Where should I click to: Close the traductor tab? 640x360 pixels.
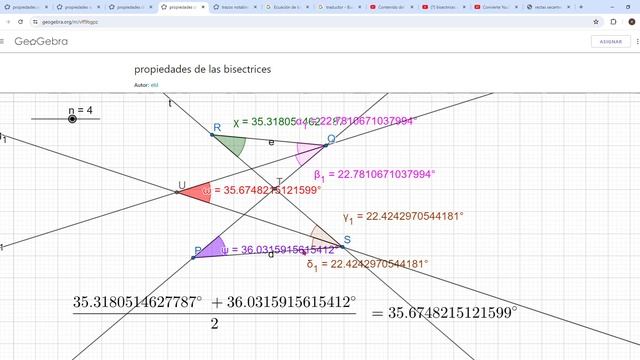(x=360, y=7)
